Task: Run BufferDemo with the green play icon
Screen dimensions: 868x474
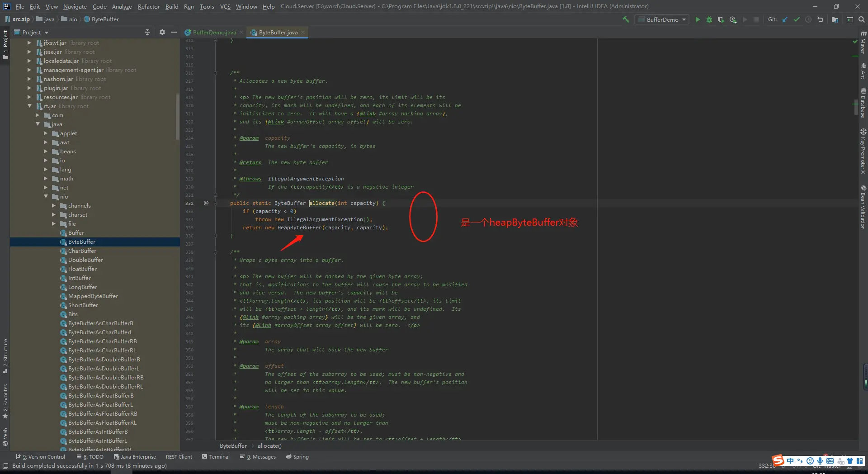Action: pos(698,19)
